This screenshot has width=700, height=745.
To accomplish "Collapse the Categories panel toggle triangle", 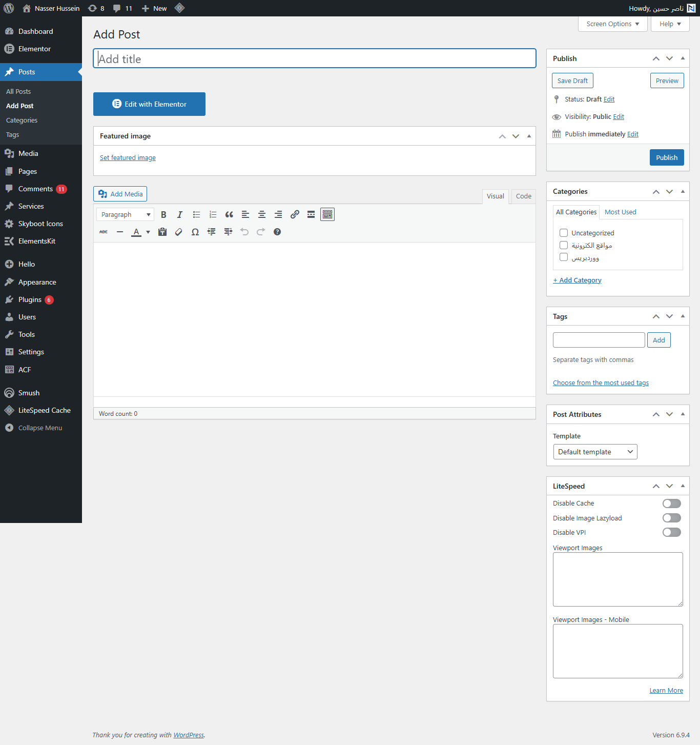I will coord(683,191).
